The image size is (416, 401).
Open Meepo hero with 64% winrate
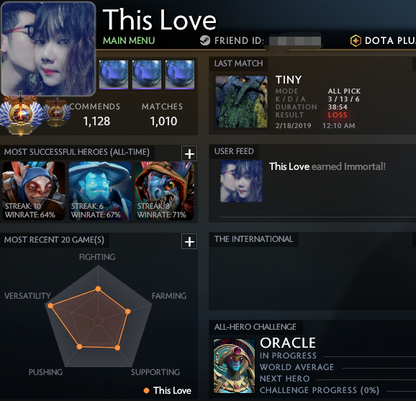34,191
